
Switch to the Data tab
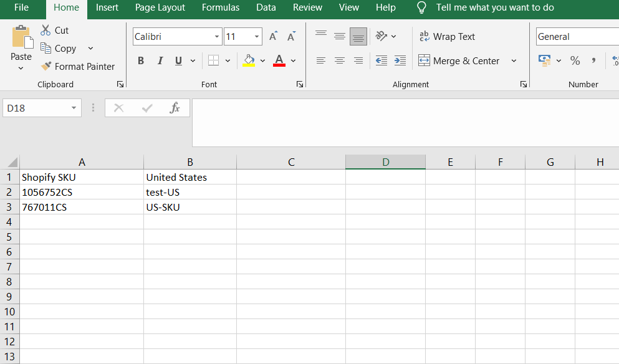tap(266, 7)
